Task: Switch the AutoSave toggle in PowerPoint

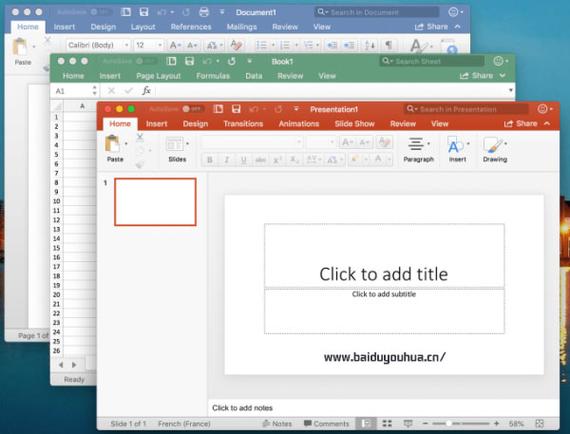Action: pos(192,109)
